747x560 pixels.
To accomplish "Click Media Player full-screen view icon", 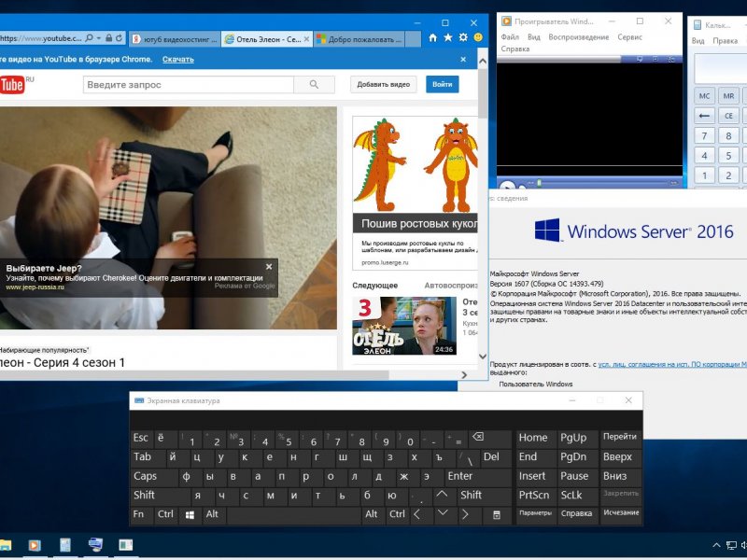I will (x=670, y=59).
